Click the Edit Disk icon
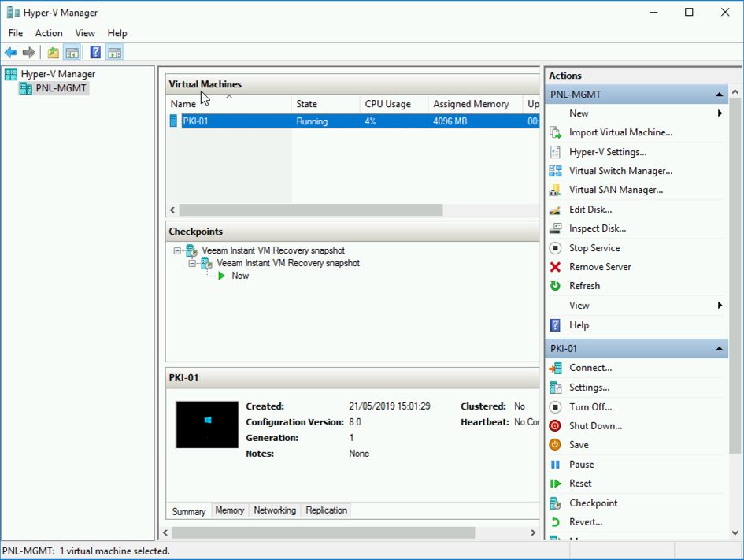 coord(555,210)
